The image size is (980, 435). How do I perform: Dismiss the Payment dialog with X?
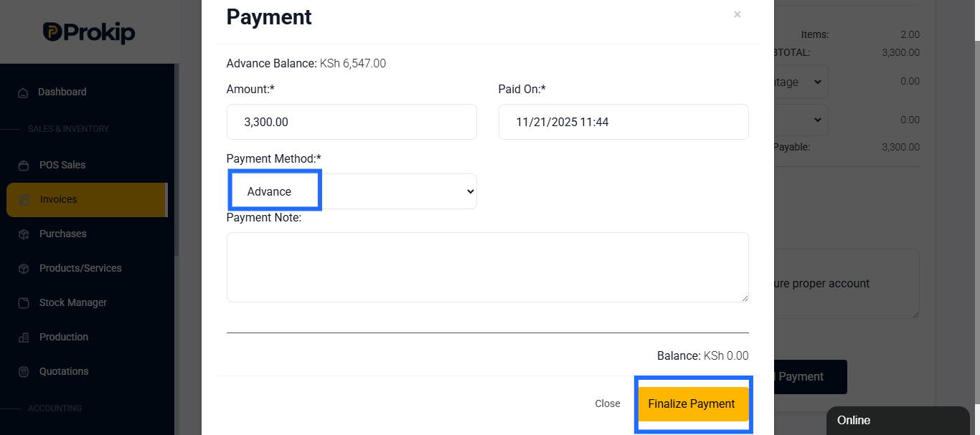pyautogui.click(x=737, y=14)
